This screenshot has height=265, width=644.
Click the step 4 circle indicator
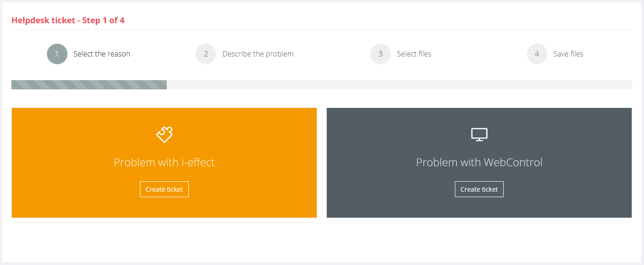click(x=537, y=54)
